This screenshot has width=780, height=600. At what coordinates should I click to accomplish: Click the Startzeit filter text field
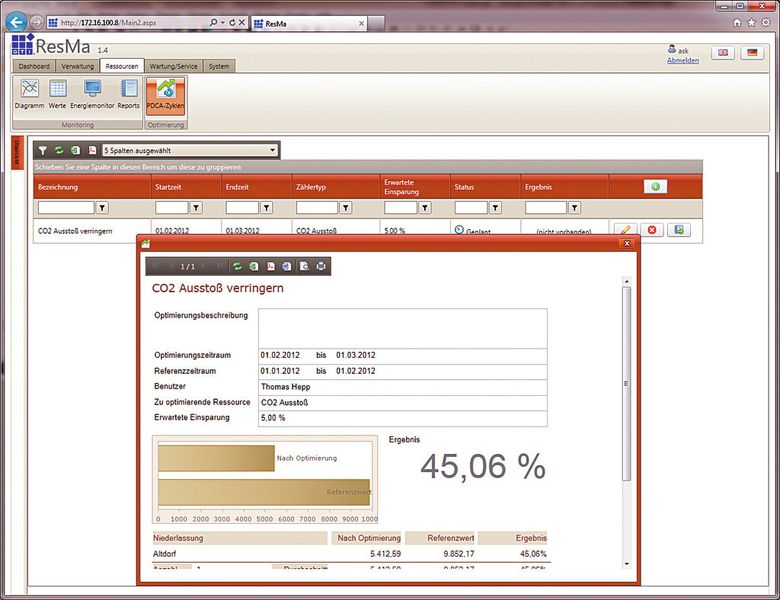click(x=172, y=207)
